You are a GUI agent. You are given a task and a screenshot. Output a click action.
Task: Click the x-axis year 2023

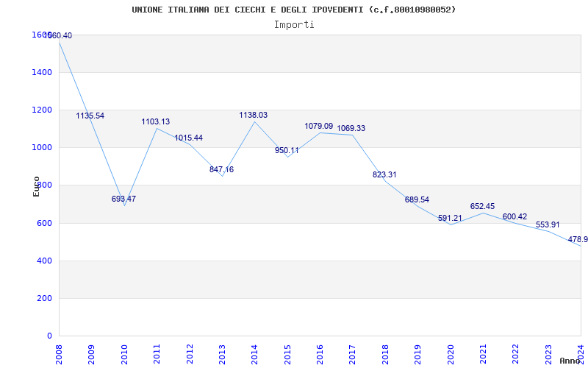coord(548,354)
